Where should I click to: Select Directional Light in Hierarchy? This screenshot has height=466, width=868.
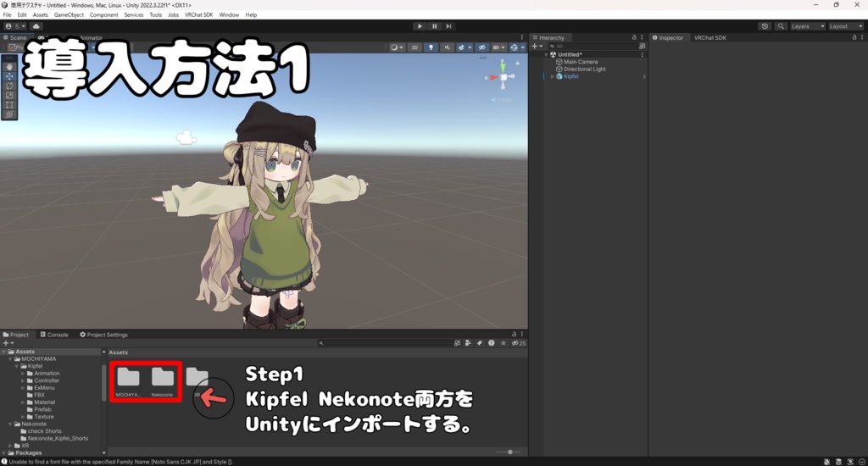tap(585, 69)
